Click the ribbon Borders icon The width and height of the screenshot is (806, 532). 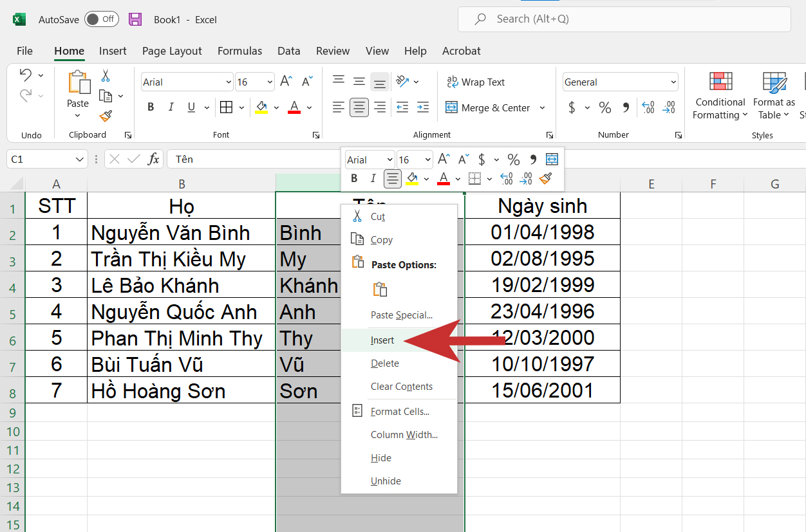pyautogui.click(x=226, y=107)
